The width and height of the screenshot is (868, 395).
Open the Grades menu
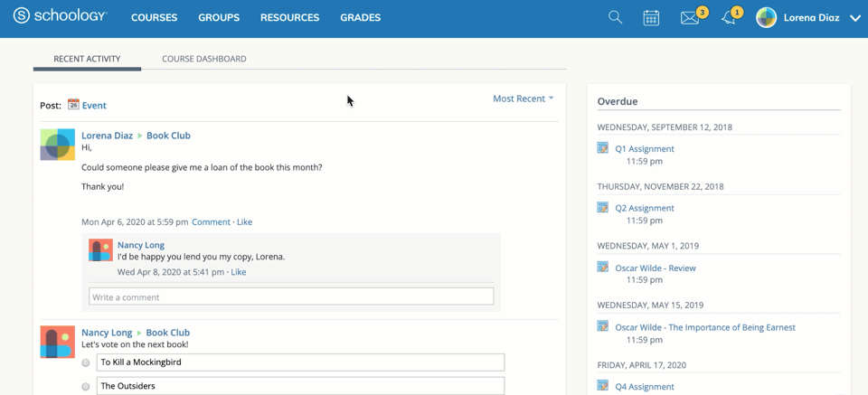(360, 17)
